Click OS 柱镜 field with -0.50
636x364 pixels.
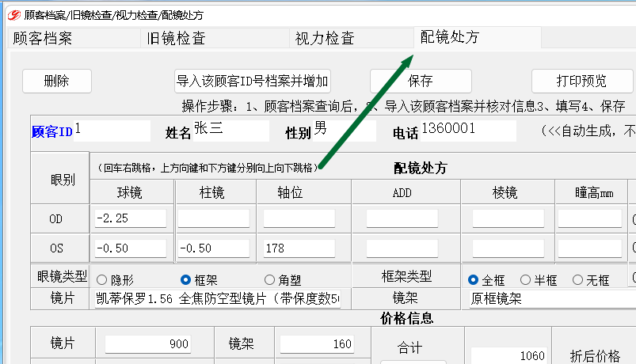tap(214, 248)
